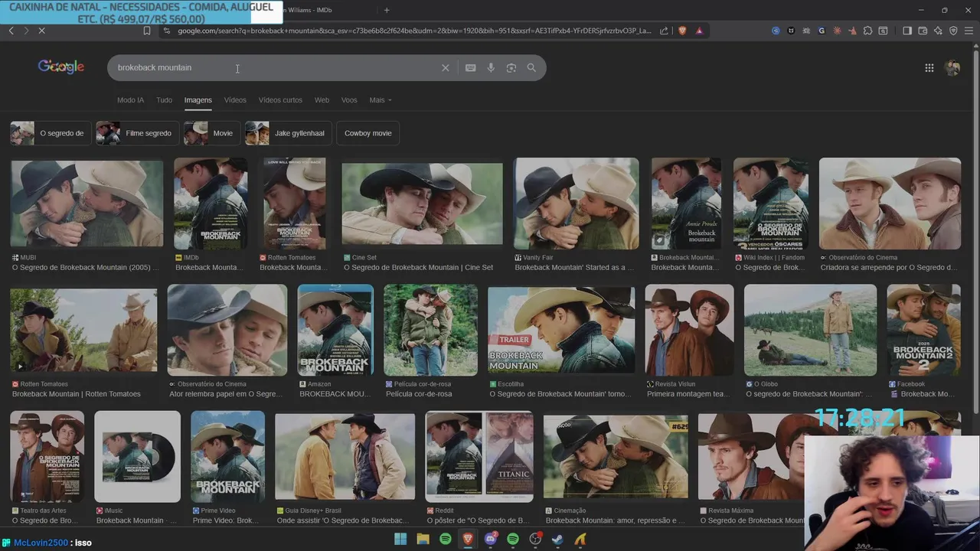Clear the search box with the X icon
Viewport: 980px width, 551px height.
445,67
